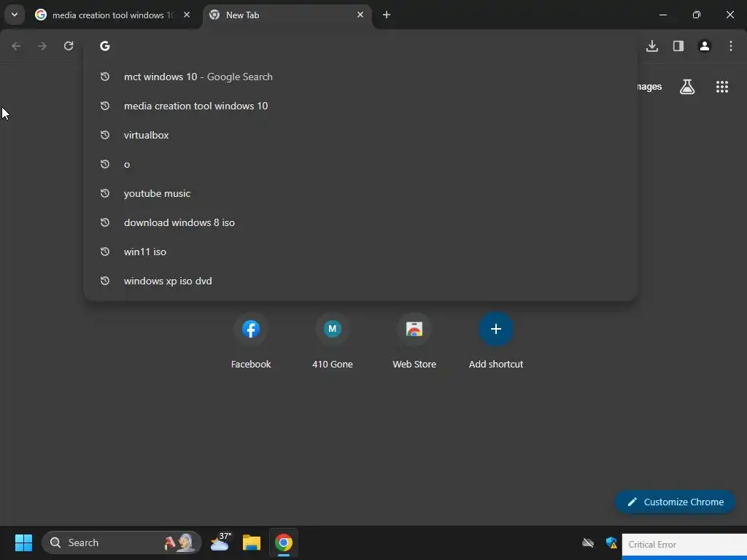Click the Web Store label text
Screen dimensions: 747x560
414,365
